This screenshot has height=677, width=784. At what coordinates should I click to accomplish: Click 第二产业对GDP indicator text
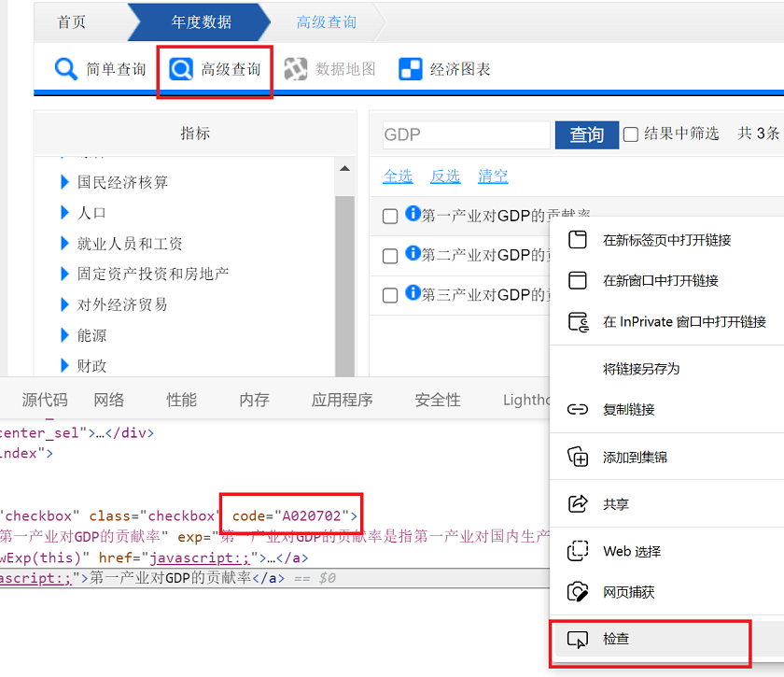click(485, 255)
